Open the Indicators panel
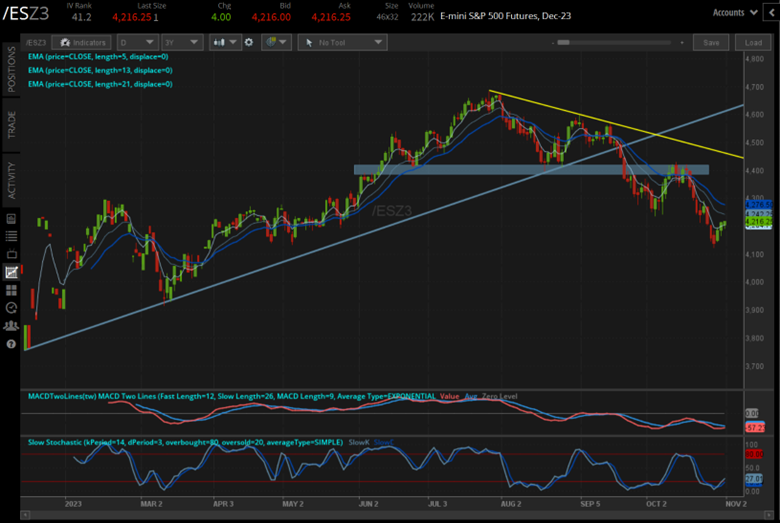Screen dimensions: 780x523 point(81,43)
